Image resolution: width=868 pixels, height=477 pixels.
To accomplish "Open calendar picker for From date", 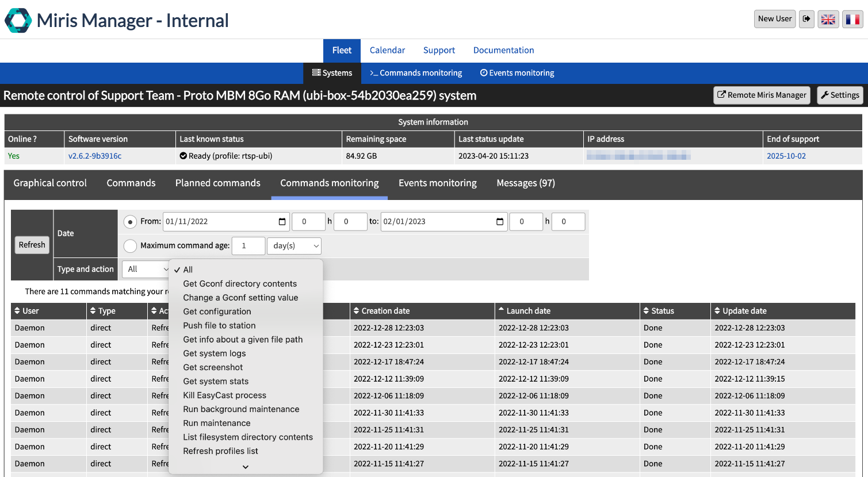I will [282, 222].
